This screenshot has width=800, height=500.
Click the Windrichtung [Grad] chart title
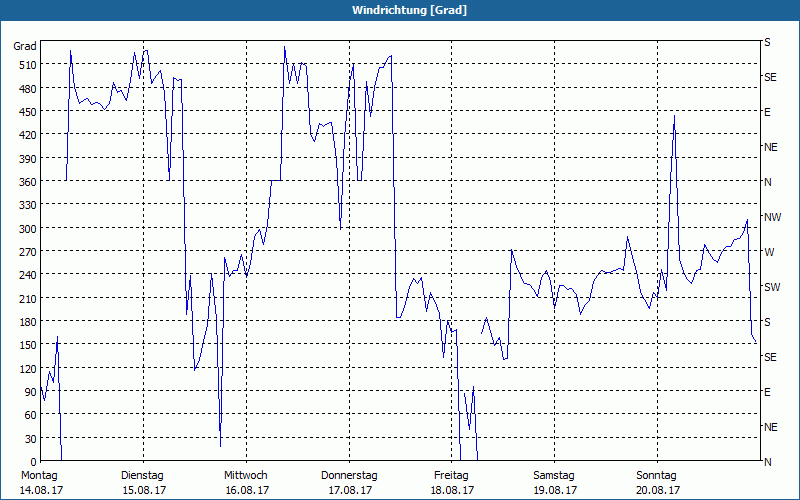[x=409, y=10]
